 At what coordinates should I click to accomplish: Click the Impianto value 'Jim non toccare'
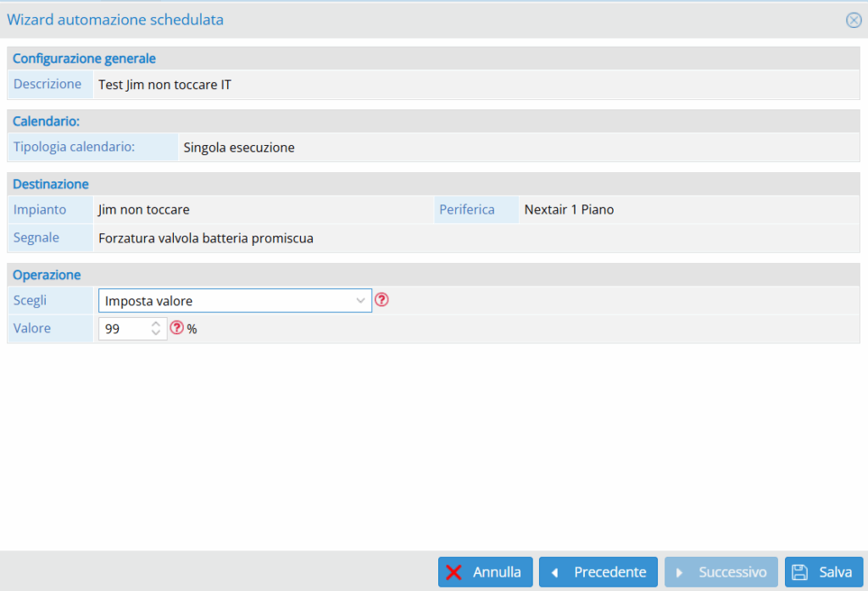144,209
